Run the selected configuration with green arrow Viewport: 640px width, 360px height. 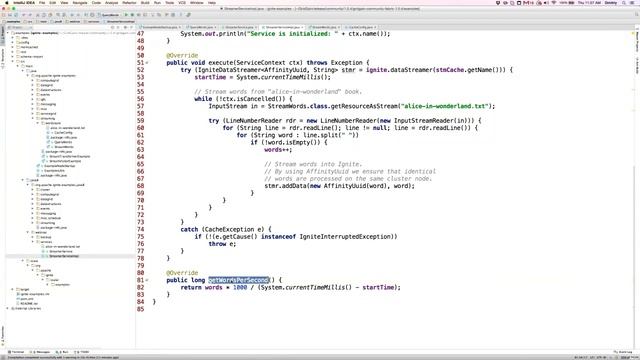tap(126, 15)
